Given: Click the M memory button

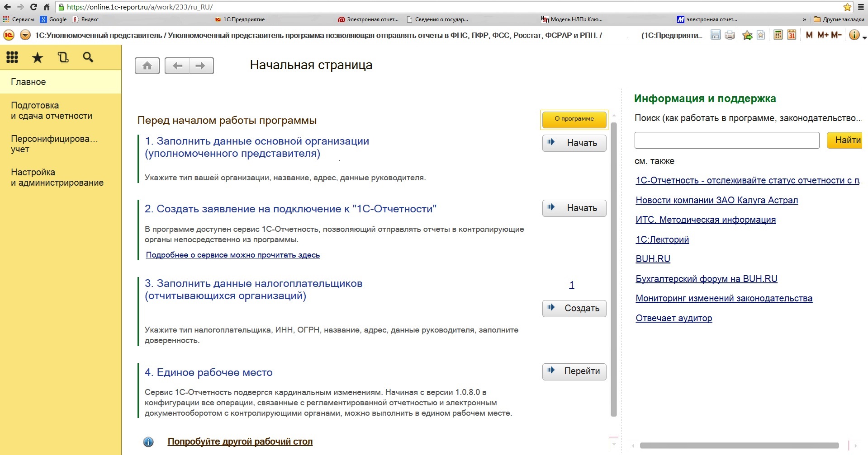Looking at the screenshot, I should click(x=809, y=35).
